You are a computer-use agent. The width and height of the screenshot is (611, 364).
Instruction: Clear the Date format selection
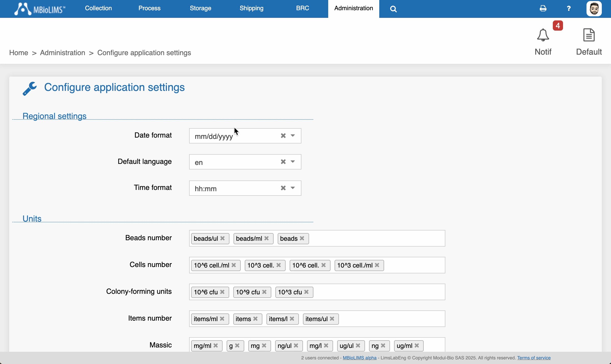(283, 136)
